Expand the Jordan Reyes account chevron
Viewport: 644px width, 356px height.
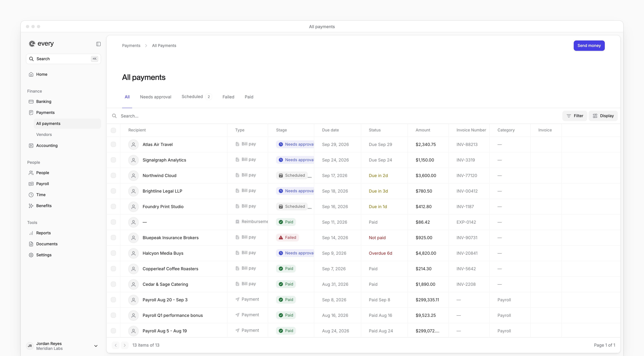96,346
